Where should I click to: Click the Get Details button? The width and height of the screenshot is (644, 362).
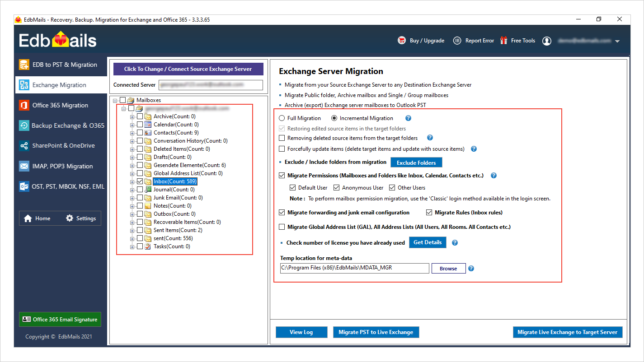(x=428, y=242)
